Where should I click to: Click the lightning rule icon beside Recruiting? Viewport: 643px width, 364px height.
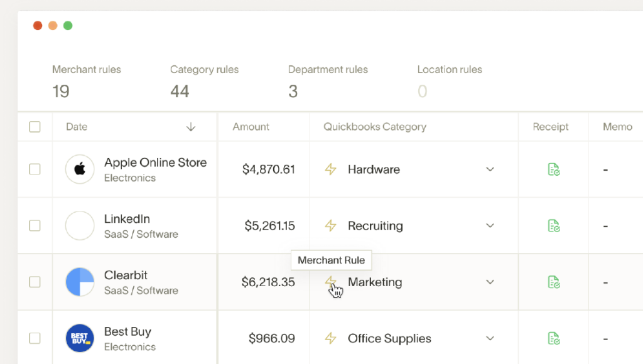(330, 225)
